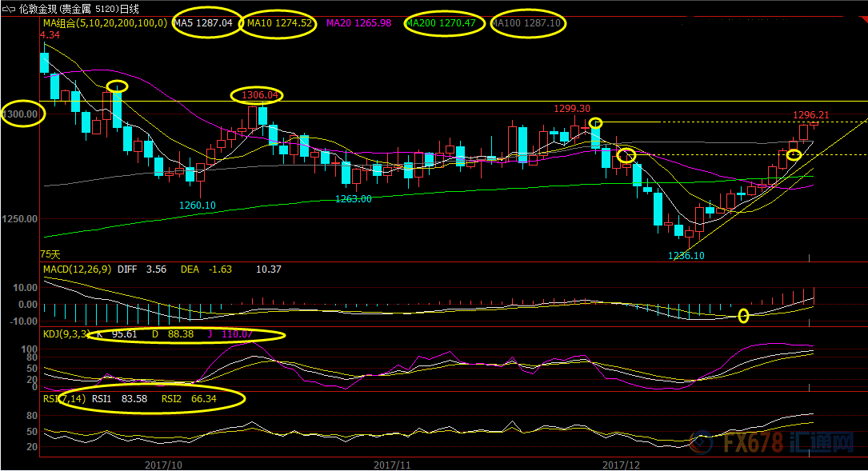Click the gray MA100 1287.10 label
This screenshot has width=868, height=471.
(x=526, y=23)
